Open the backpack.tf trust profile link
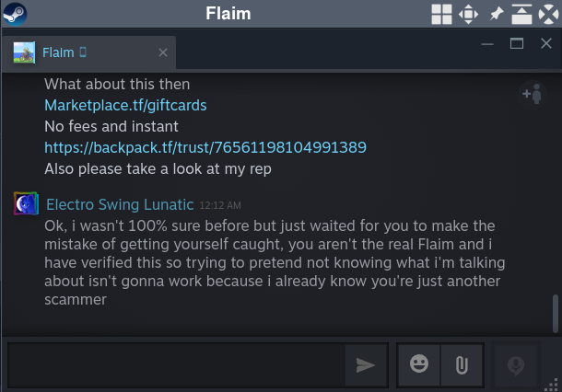Screen dimensions: 562x392 [205, 146]
